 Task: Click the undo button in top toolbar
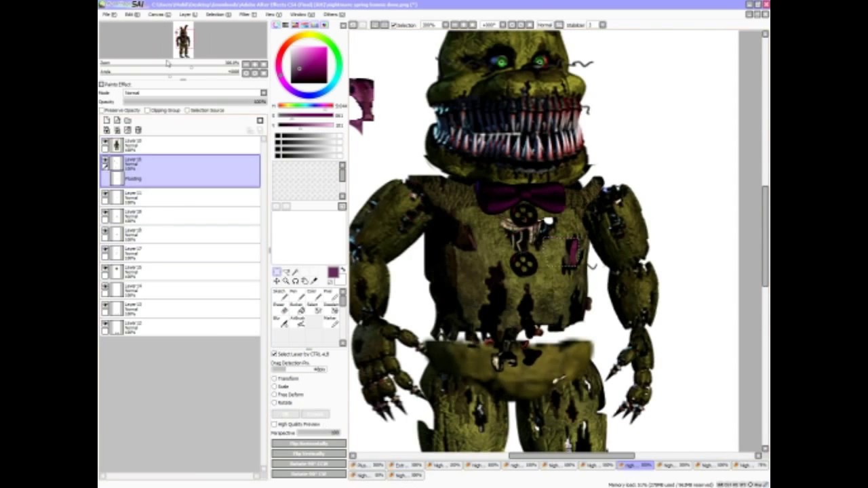tap(353, 25)
